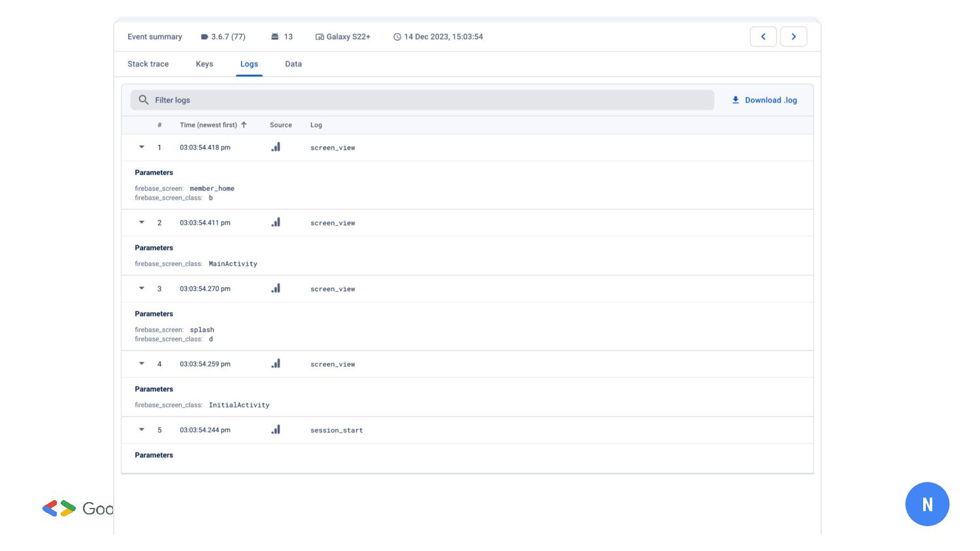The width and height of the screenshot is (980, 551).
Task: Click the device icon next to Galaxy S22+
Action: pyautogui.click(x=319, y=37)
